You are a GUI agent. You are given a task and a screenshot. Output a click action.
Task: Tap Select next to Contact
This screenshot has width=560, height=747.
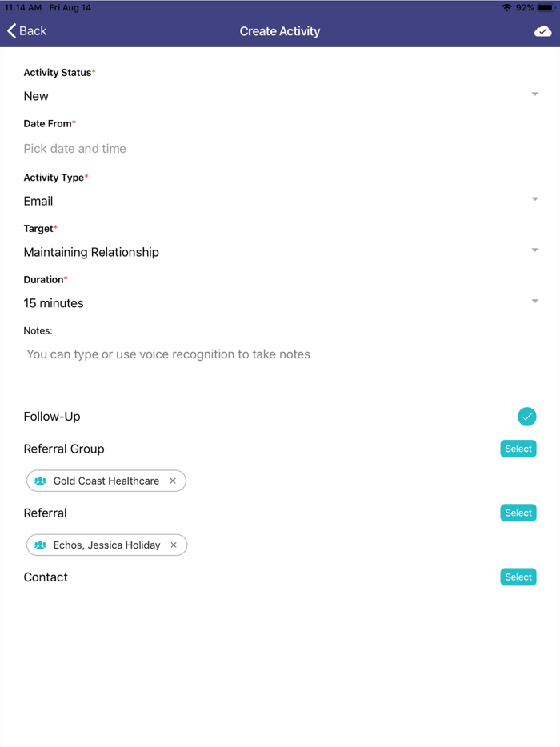[518, 577]
